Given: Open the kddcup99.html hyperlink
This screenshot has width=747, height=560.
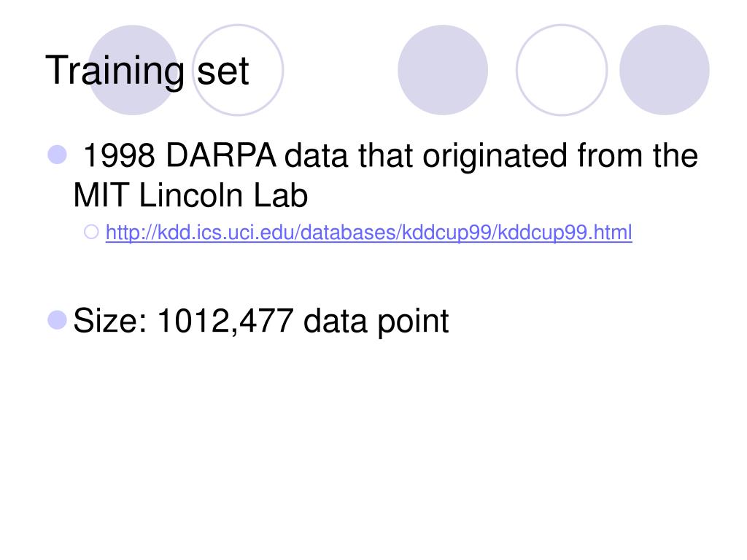Looking at the screenshot, I should point(368,233).
